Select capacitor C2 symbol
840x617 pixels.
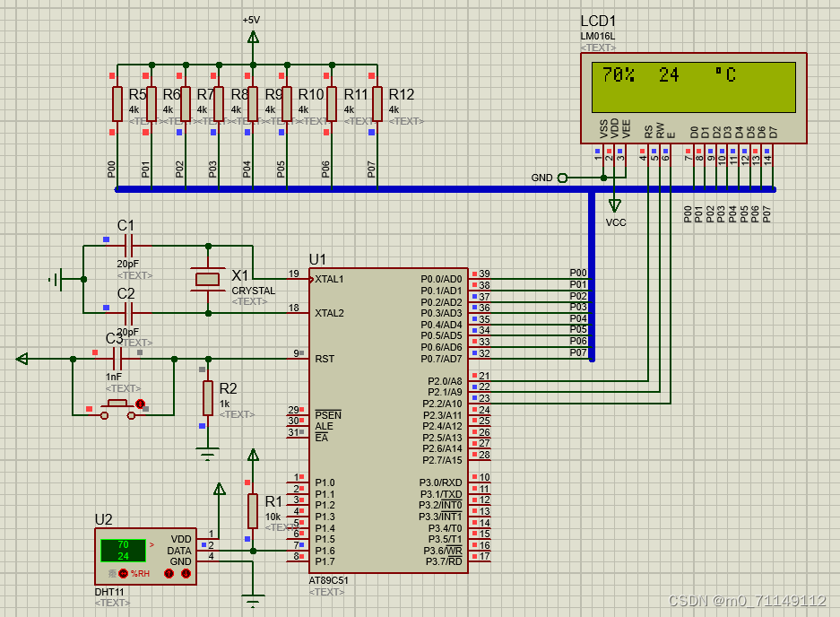tap(128, 313)
